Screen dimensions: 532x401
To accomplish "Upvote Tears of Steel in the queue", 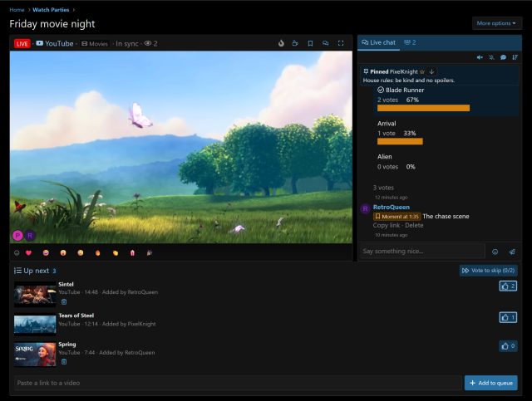I will 508,317.
